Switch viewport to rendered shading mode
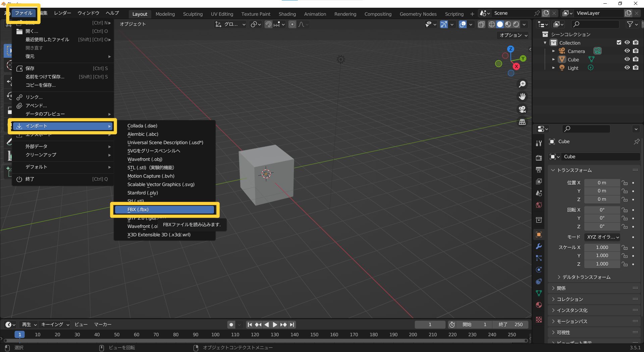Image resolution: width=644 pixels, height=352 pixels. (516, 24)
